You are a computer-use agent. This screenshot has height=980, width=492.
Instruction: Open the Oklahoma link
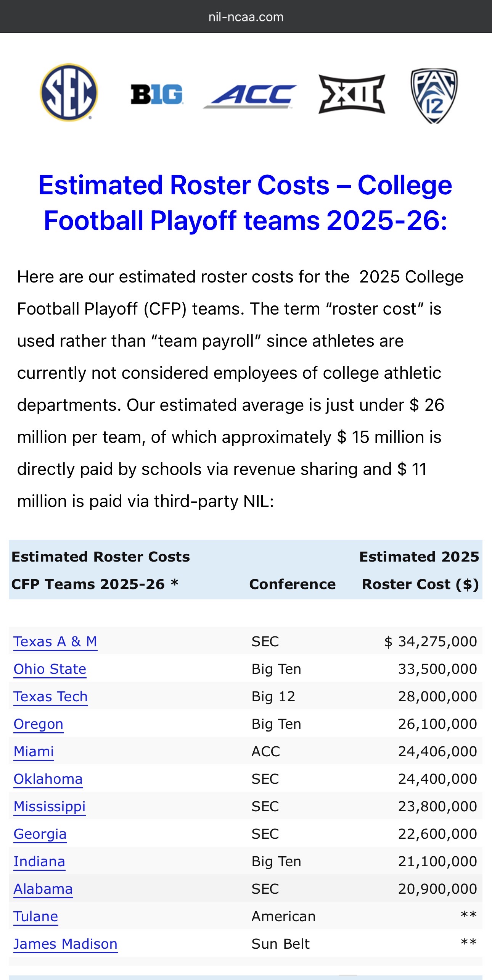pyautogui.click(x=48, y=779)
